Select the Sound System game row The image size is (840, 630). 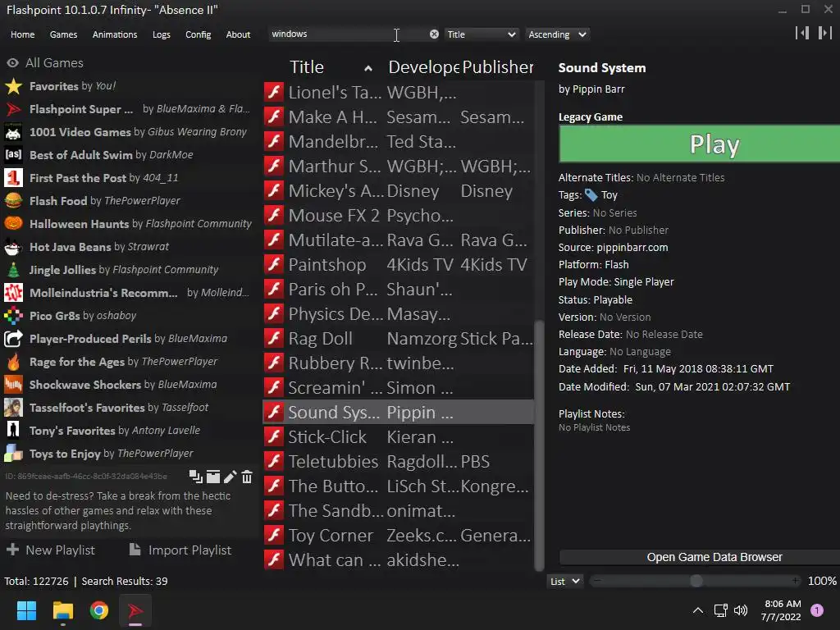click(398, 412)
